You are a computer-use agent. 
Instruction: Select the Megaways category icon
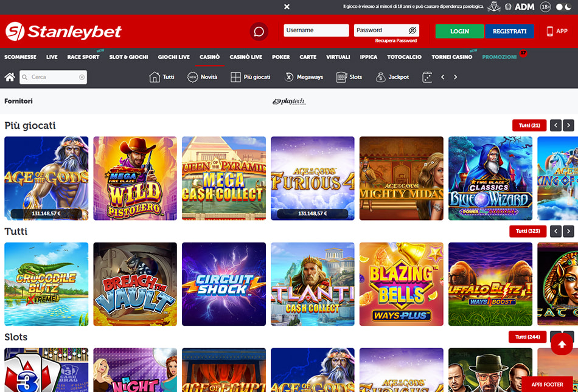click(289, 77)
